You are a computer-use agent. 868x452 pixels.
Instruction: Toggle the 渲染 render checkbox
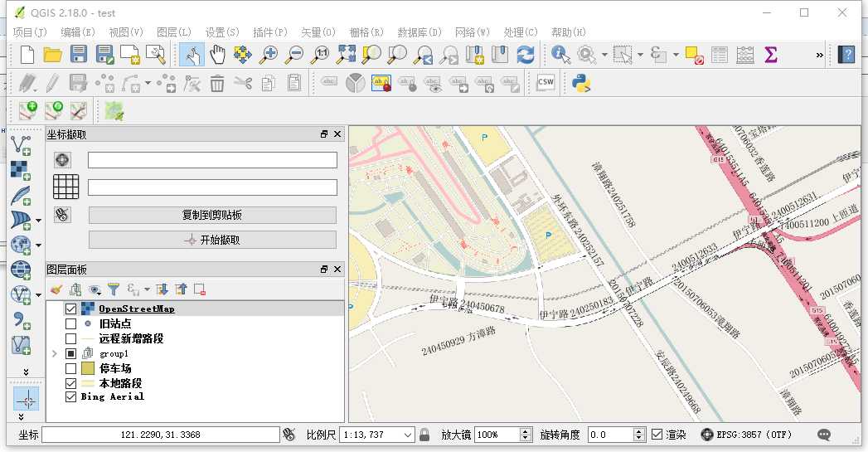point(657,435)
